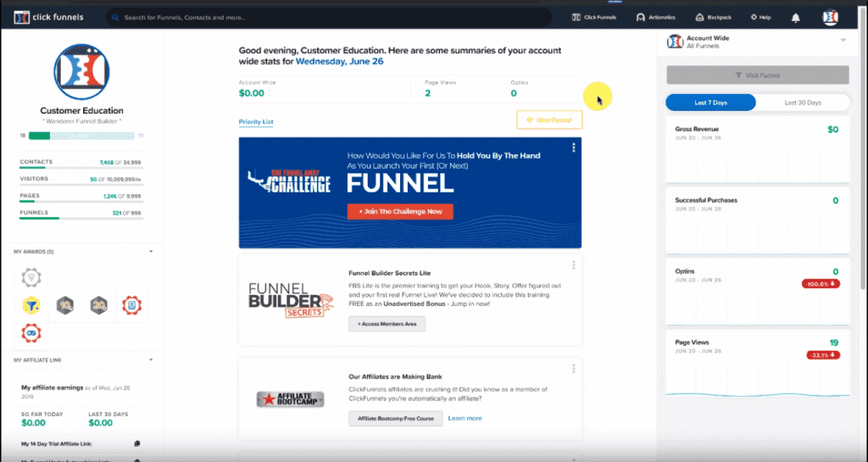The image size is (868, 462).
Task: Click the Pages usage row
Action: point(81,198)
